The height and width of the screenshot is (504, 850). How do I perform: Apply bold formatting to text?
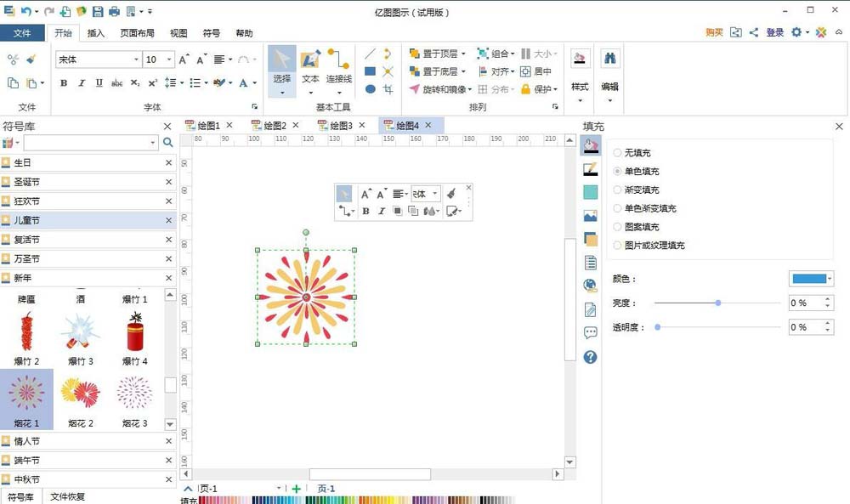pos(62,84)
